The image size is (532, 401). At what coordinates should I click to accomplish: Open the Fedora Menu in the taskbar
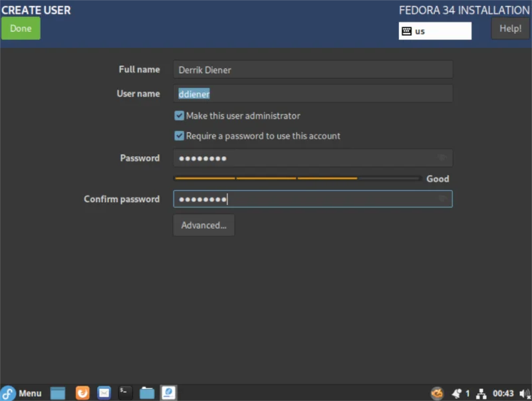click(x=21, y=393)
